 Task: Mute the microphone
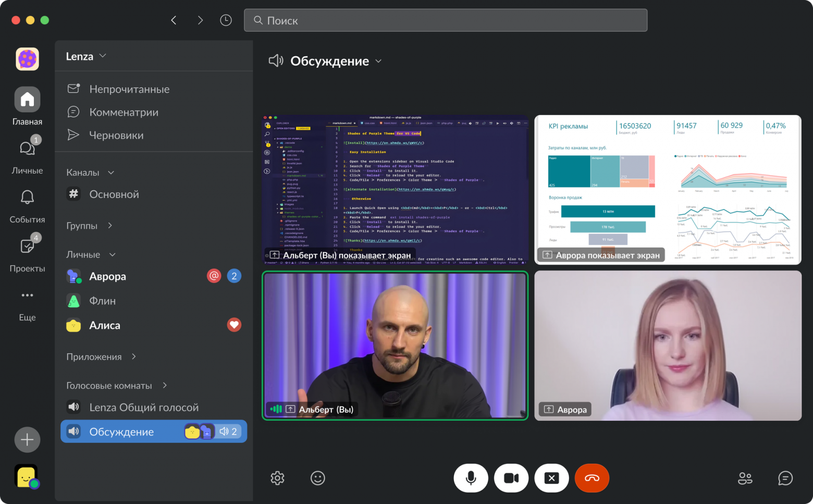point(471,478)
